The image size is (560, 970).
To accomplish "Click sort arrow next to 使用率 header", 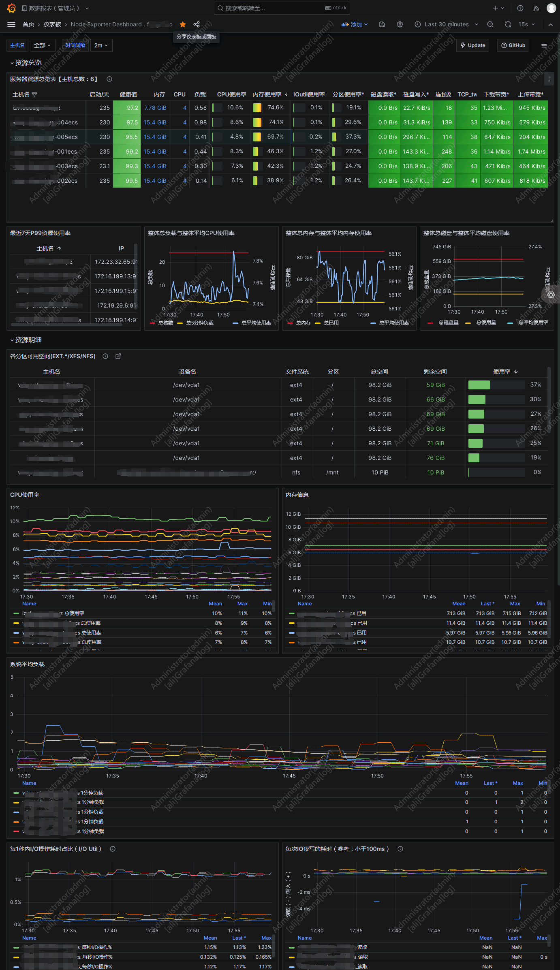I will point(516,372).
